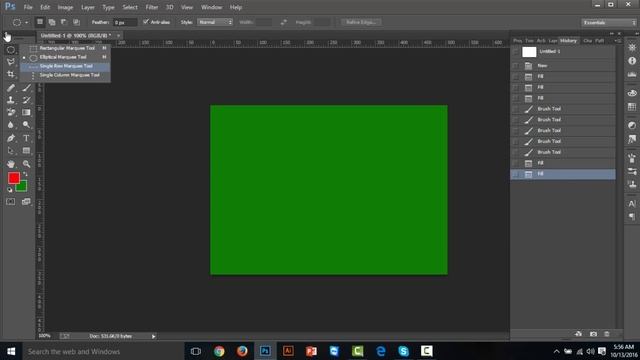Select the Dodge tool
This screenshot has height=360, width=640.
click(27, 125)
